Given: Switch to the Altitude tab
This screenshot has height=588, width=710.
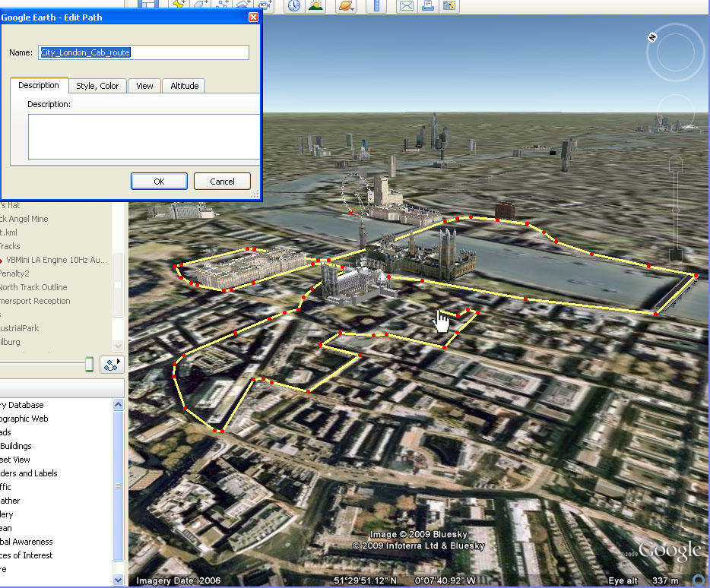Looking at the screenshot, I should click(x=184, y=86).
